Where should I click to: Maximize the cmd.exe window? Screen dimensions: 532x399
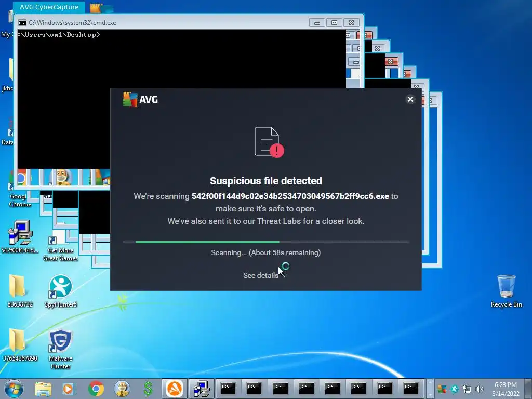pyautogui.click(x=334, y=23)
